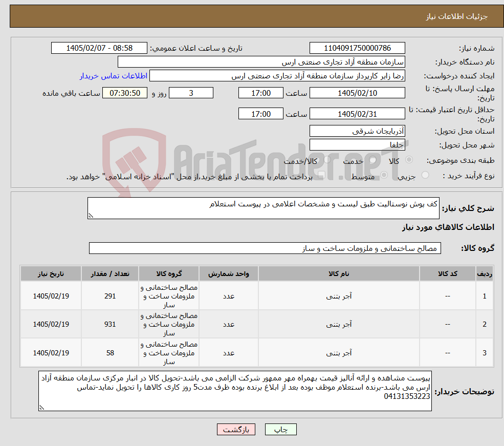The height and width of the screenshot is (446, 504).
Task: Click the واحد شمارش column header
Action: pyautogui.click(x=229, y=273)
